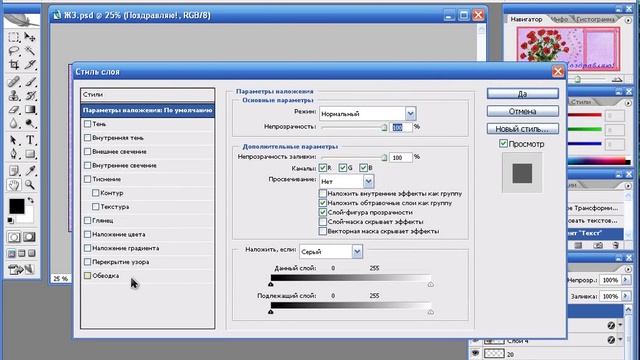Adjust the Непрозрачность opacity slider handle
Image resolution: width=640 pixels, height=360 pixels.
pyautogui.click(x=384, y=127)
